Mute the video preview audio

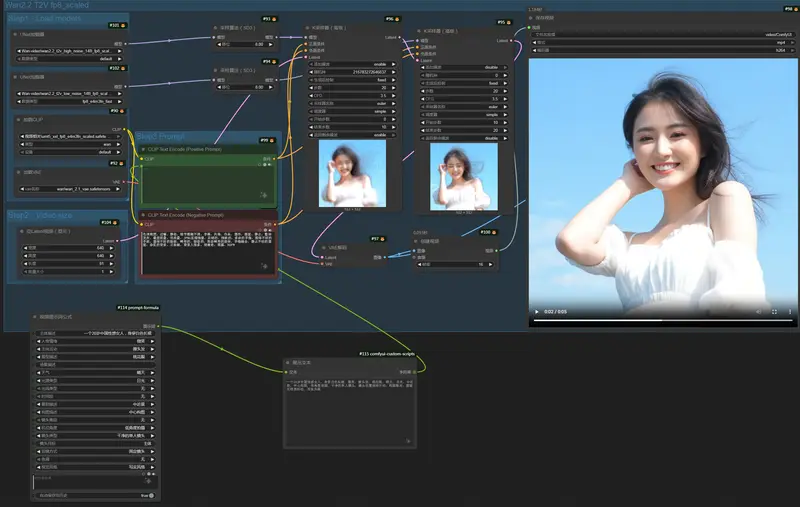coord(757,311)
